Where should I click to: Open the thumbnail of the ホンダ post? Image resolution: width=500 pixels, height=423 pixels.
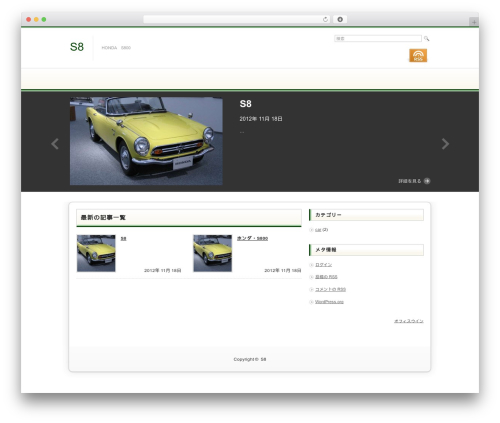point(213,253)
